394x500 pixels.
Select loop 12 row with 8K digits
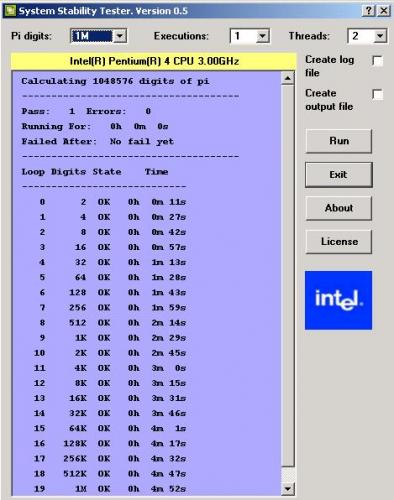pos(110,383)
